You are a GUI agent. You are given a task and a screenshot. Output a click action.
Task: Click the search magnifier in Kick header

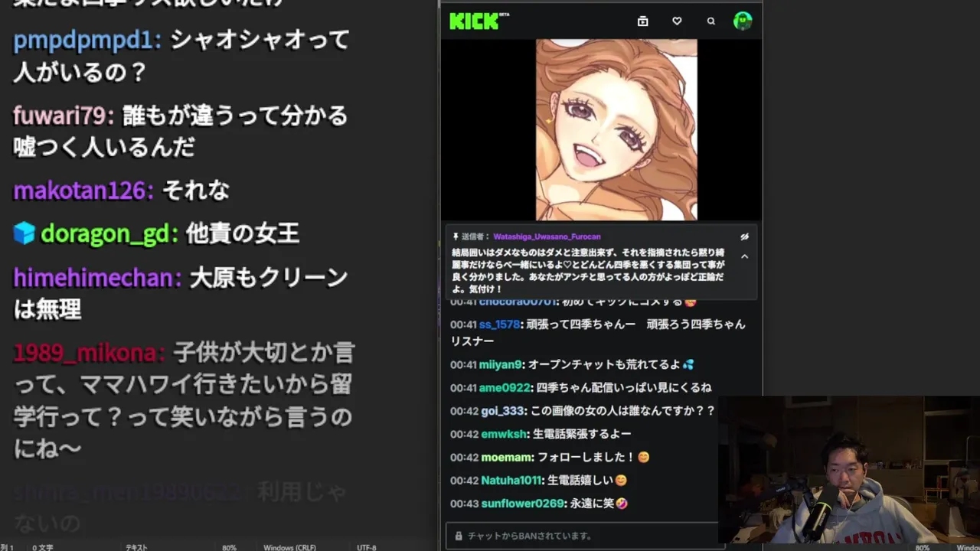[x=711, y=21]
